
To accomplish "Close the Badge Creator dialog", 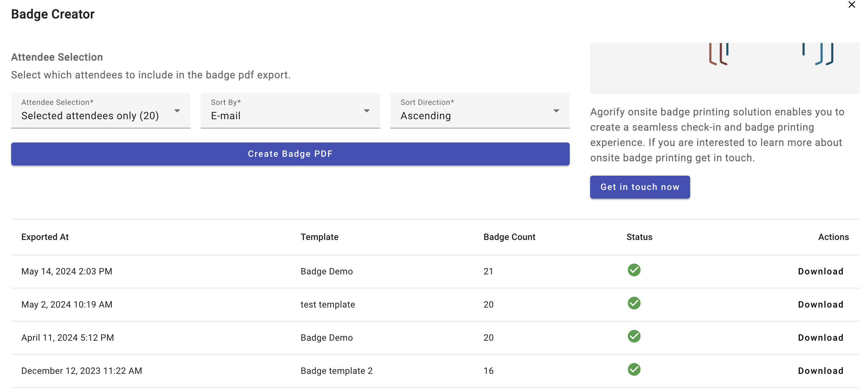I will tap(851, 5).
